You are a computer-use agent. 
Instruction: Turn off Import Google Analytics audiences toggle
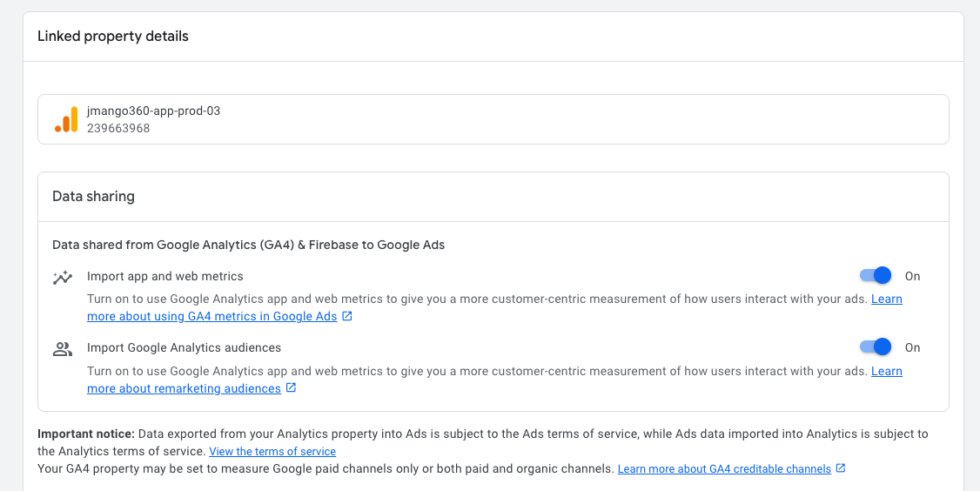(x=876, y=347)
